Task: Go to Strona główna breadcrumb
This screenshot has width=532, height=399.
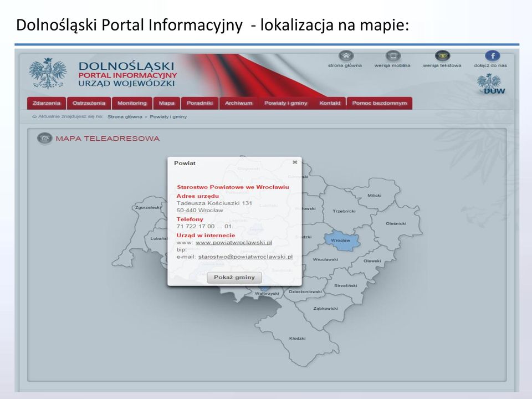Action: tap(125, 117)
